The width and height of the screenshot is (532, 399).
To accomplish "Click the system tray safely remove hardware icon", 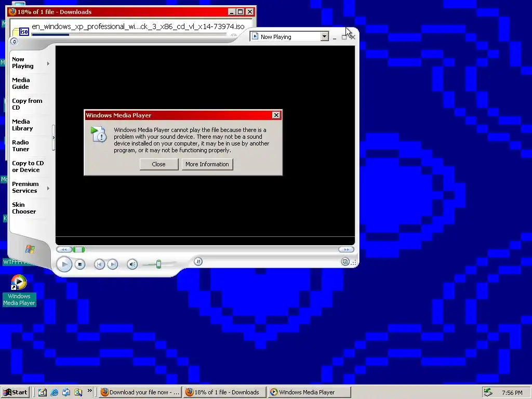I will (488, 392).
